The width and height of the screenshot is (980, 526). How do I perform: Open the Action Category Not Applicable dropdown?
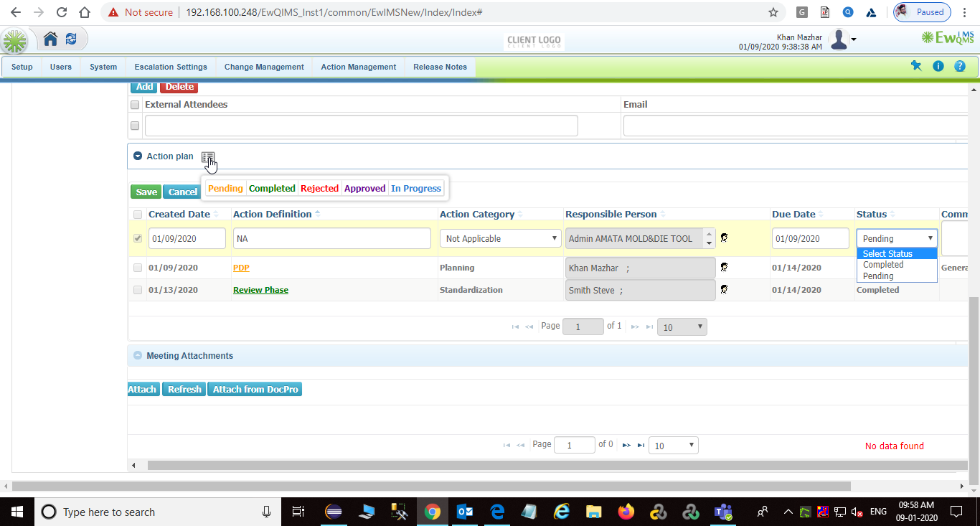pyautogui.click(x=500, y=238)
